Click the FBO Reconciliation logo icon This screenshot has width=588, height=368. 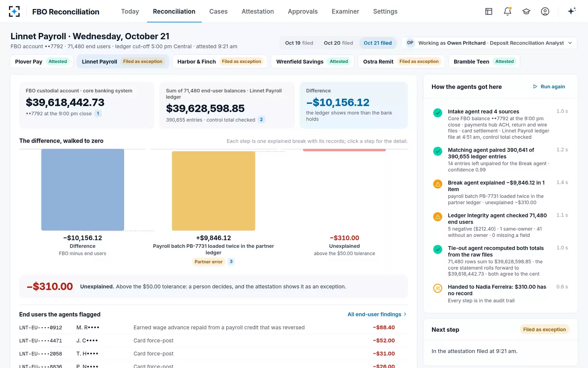pyautogui.click(x=14, y=11)
